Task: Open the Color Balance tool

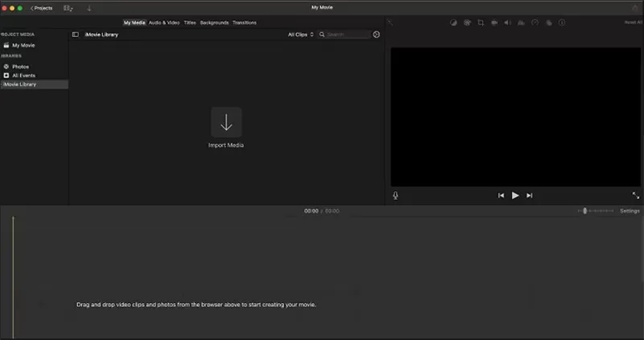Action: [x=453, y=23]
